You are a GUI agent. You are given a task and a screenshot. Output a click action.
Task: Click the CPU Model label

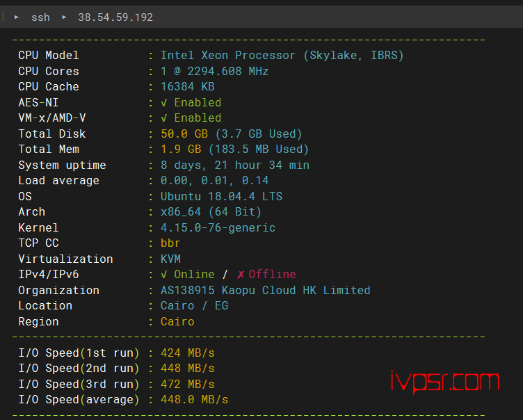[x=49, y=56]
